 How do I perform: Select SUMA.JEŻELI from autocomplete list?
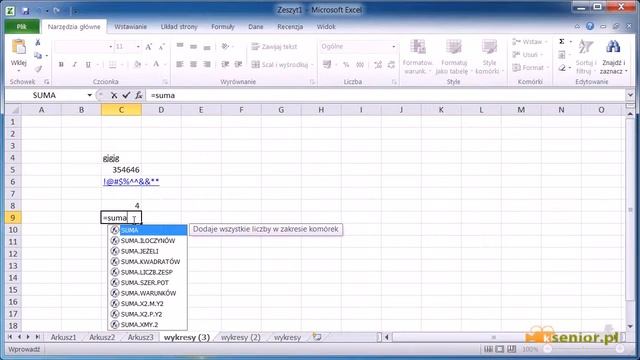coord(148,251)
